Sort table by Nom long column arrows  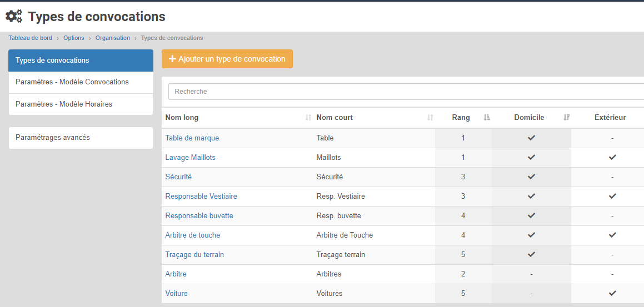[x=308, y=118]
